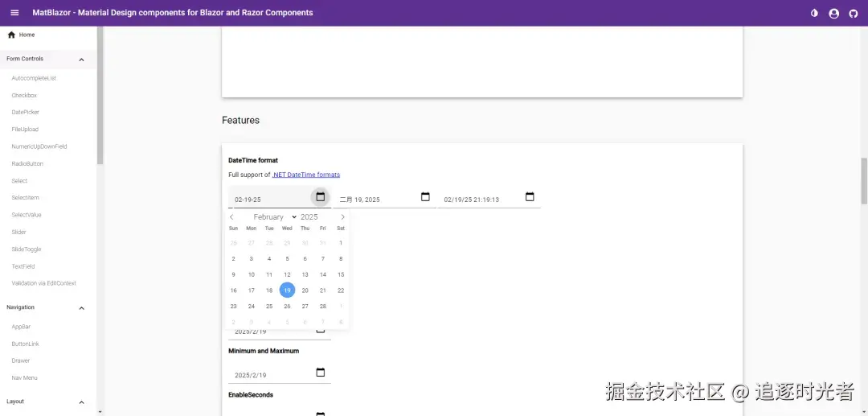Image resolution: width=868 pixels, height=416 pixels.
Task: Edit the 2025 year field in calendar
Action: click(310, 217)
